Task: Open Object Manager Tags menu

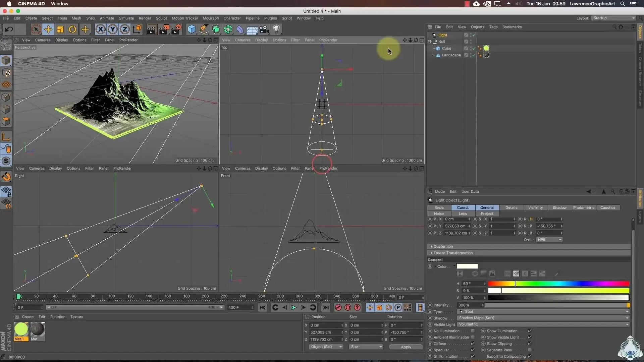Action: (493, 27)
